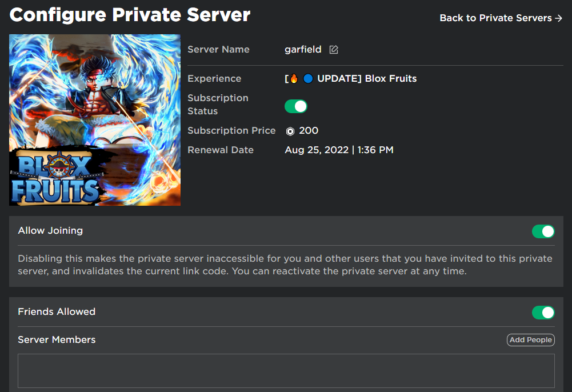The image size is (572, 392).
Task: Open the Blox Fruits thumbnail image
Action: click(x=95, y=120)
